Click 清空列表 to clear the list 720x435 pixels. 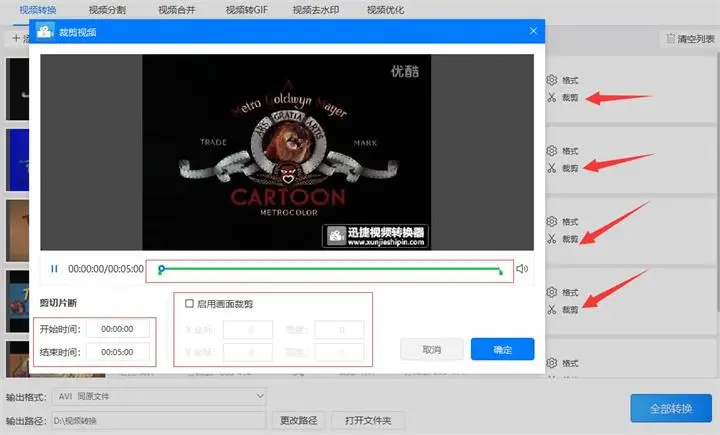(x=691, y=39)
